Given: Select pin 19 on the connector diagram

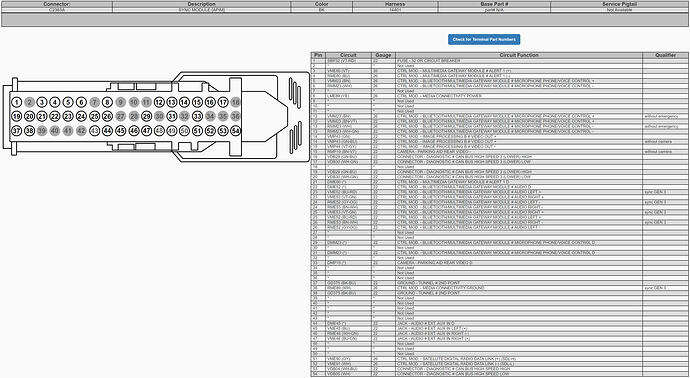Looking at the screenshot, I should coord(16,117).
